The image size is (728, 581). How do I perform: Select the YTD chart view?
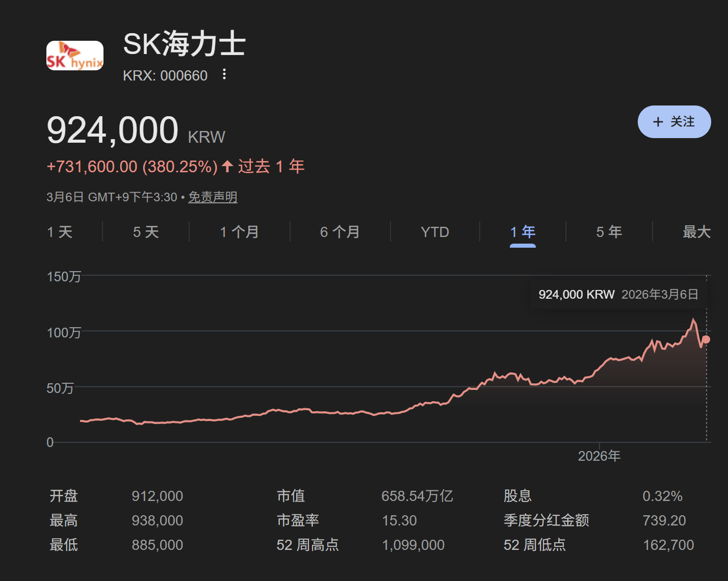(434, 232)
